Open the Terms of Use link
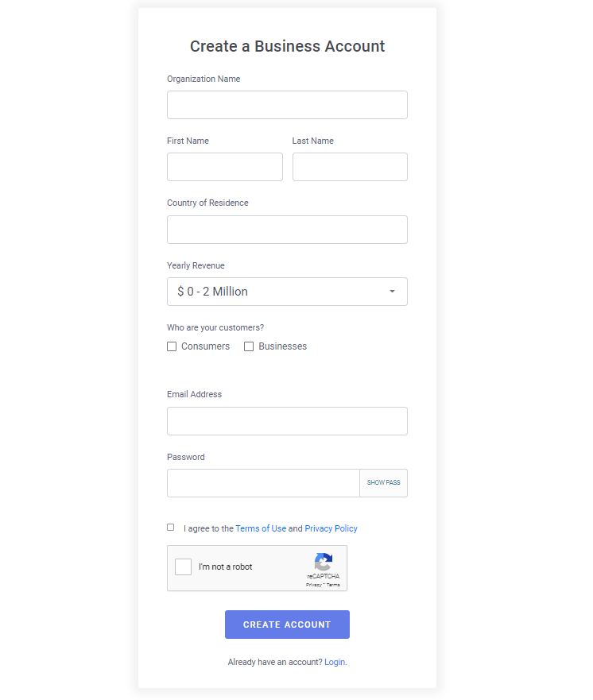This screenshot has width=593, height=700. [x=261, y=528]
